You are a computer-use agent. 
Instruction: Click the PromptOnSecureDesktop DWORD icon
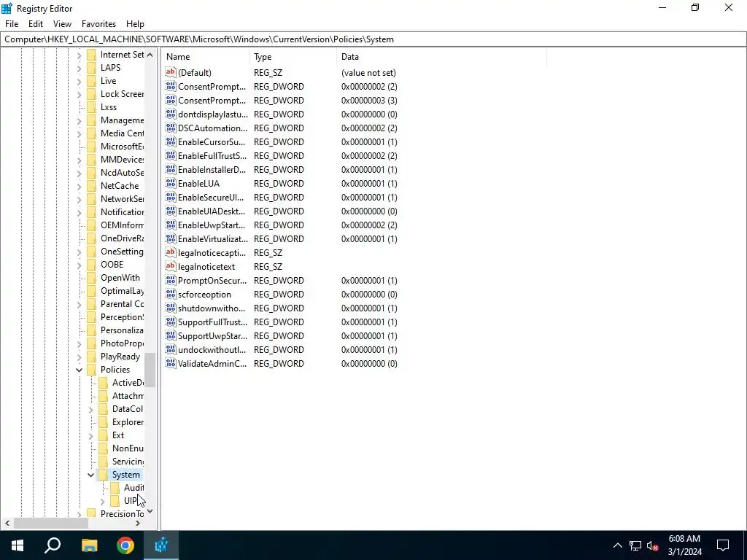point(171,280)
